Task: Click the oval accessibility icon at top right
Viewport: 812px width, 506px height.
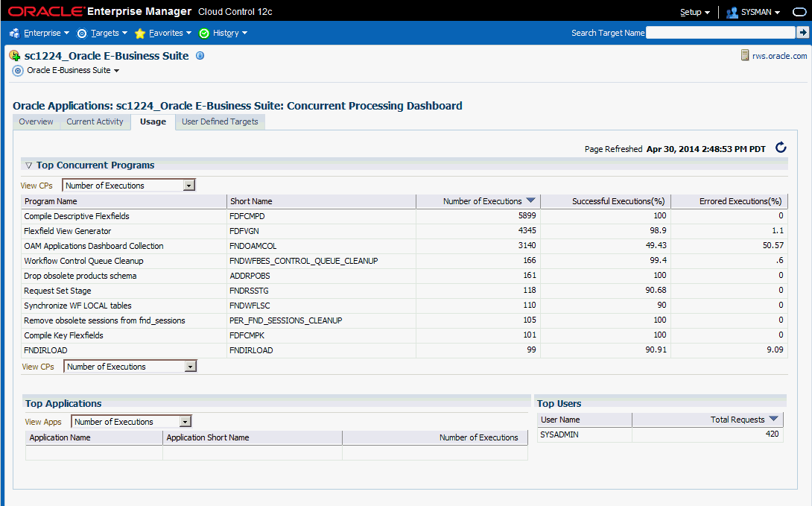Action: coord(799,12)
